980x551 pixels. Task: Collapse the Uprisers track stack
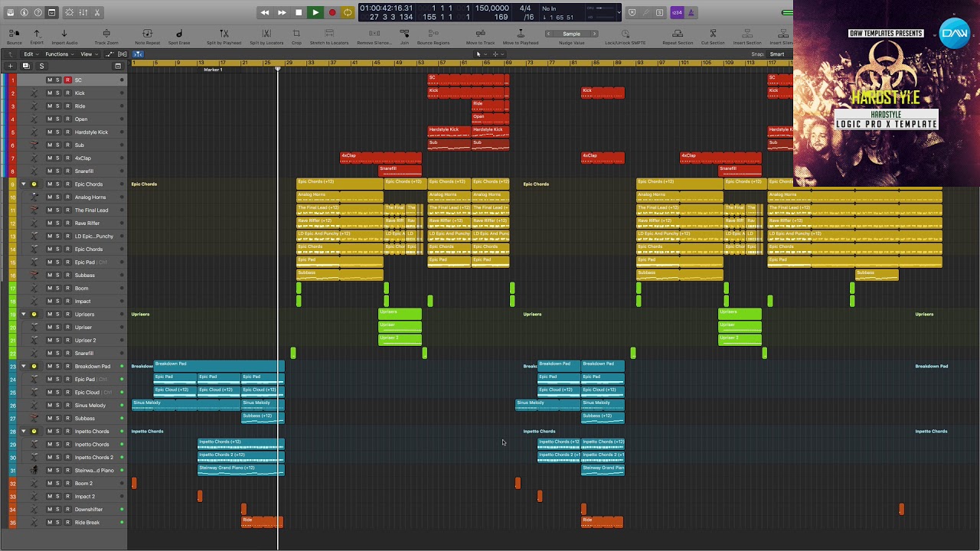tap(23, 315)
